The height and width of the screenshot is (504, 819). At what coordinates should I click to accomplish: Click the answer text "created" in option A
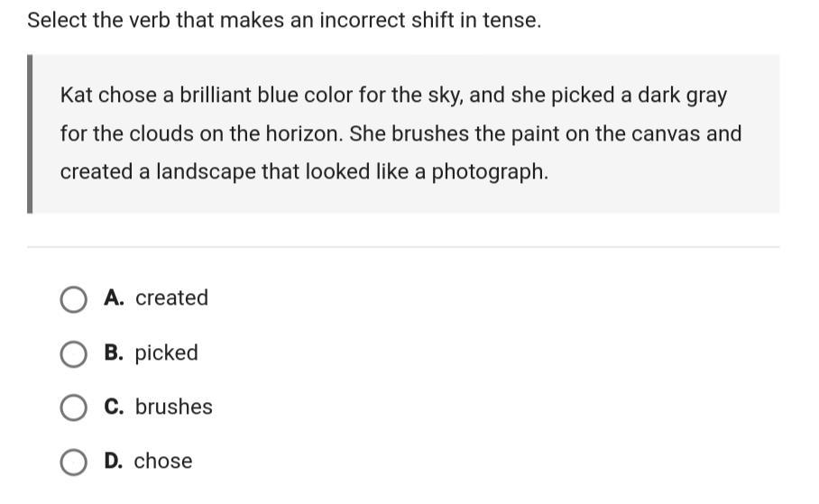point(171,298)
